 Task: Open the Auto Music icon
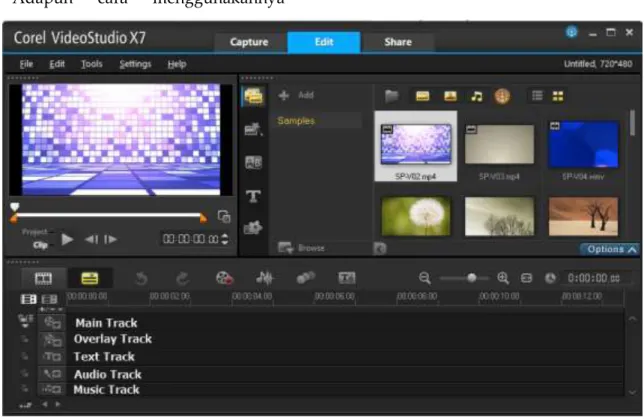pyautogui.click(x=306, y=278)
